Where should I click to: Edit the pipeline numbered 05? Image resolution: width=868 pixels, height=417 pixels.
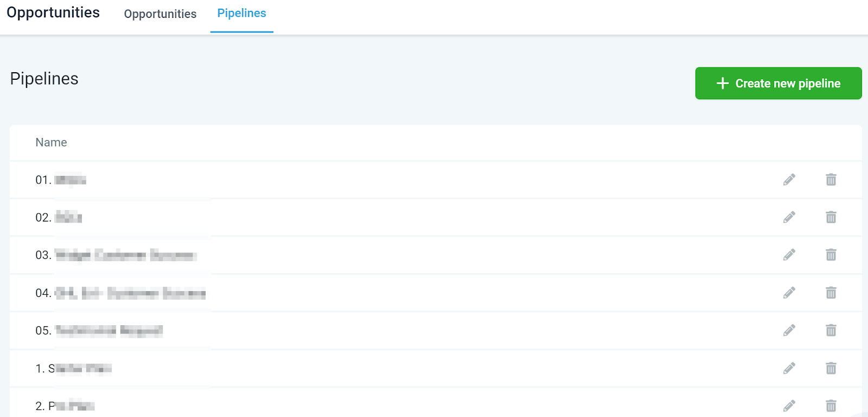tap(789, 330)
